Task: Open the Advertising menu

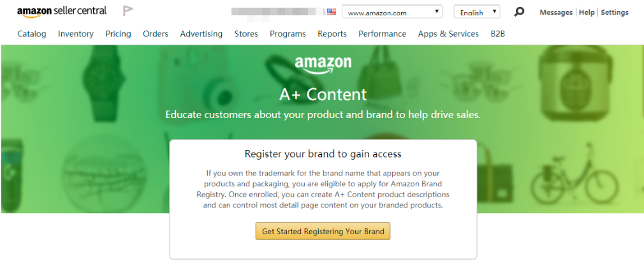Action: (x=201, y=34)
